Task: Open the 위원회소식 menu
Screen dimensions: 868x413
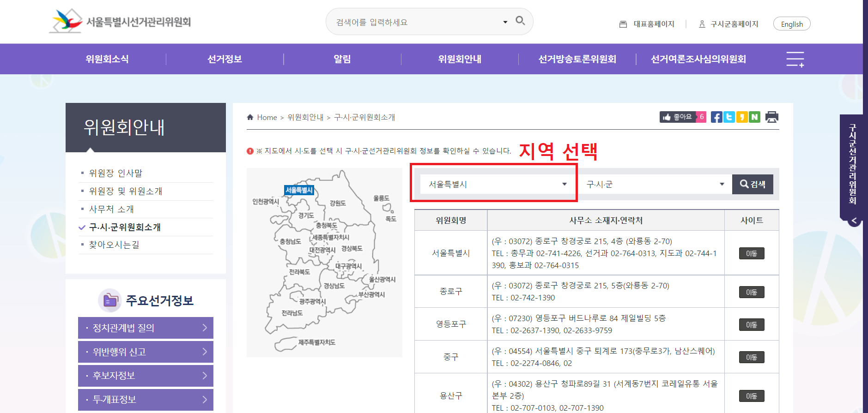Action: tap(107, 59)
